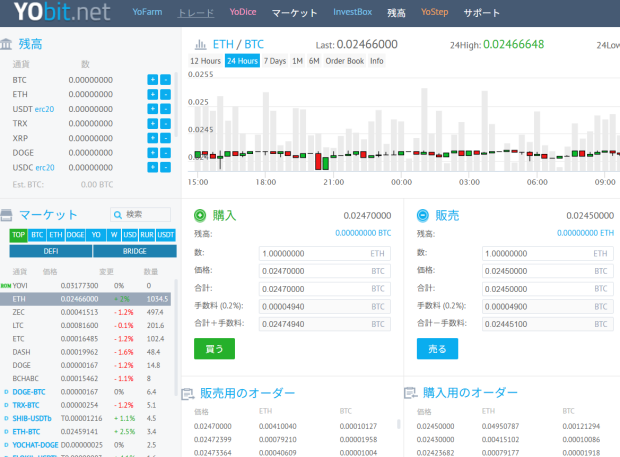This screenshot has width=620, height=457.
Task: Select the USD market filter
Action: (130, 235)
